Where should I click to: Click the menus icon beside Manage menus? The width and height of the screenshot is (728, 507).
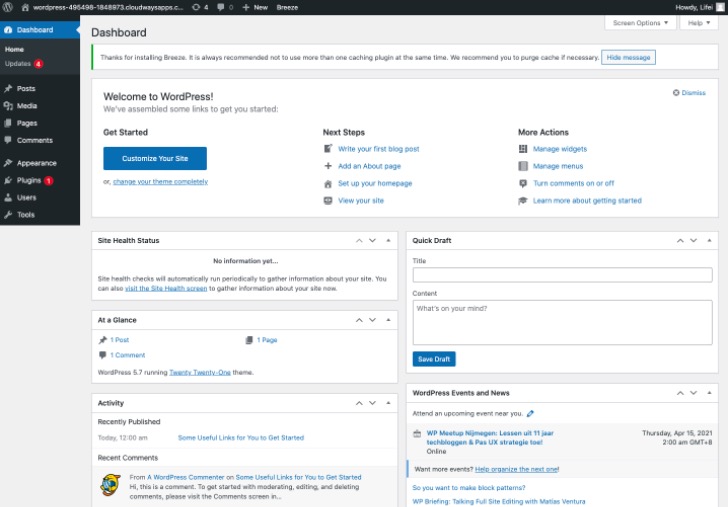523,166
